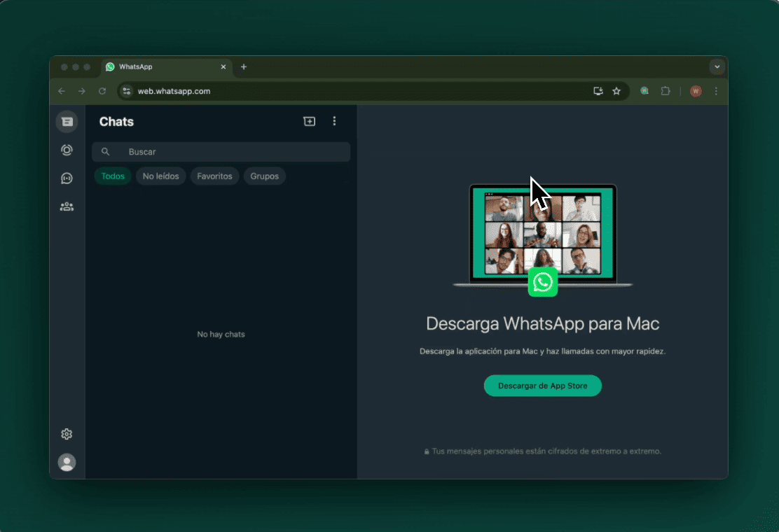Viewport: 779px width, 532px height.
Task: Select the Favoritos filter chip
Action: (214, 176)
